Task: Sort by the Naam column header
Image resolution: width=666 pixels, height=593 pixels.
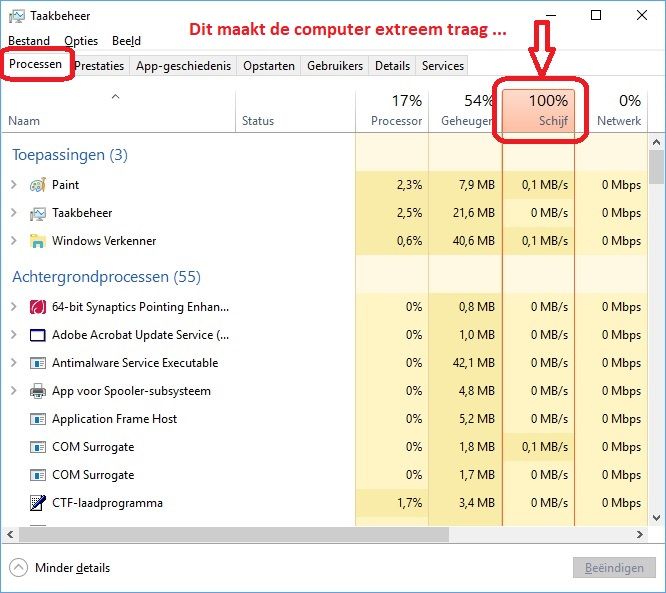Action: 119,111
